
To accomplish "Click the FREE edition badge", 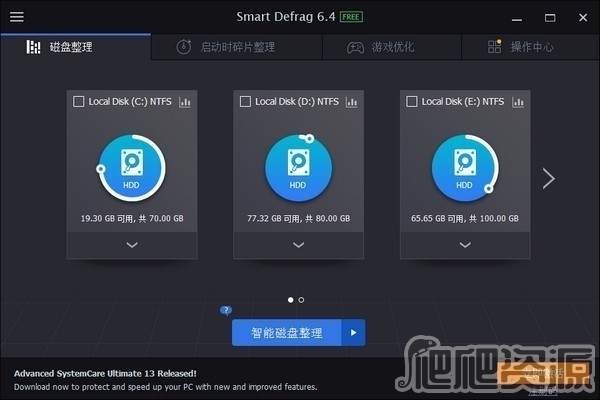I will 351,17.
